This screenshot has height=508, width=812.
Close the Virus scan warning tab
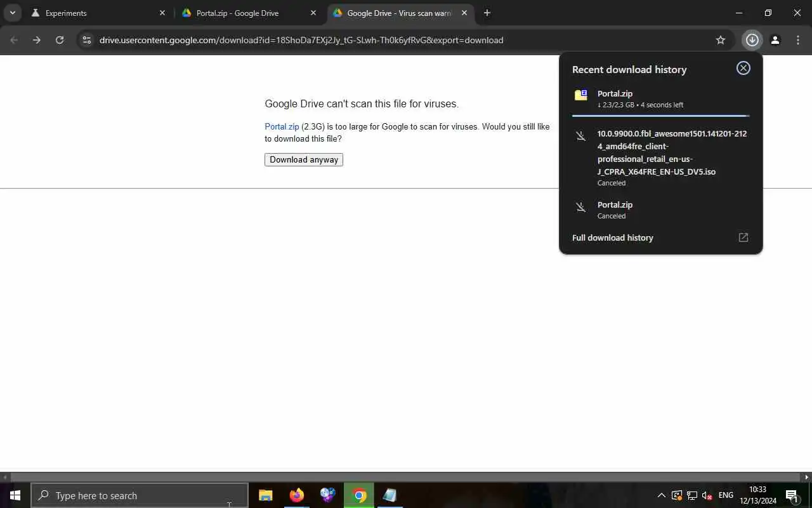pos(464,13)
